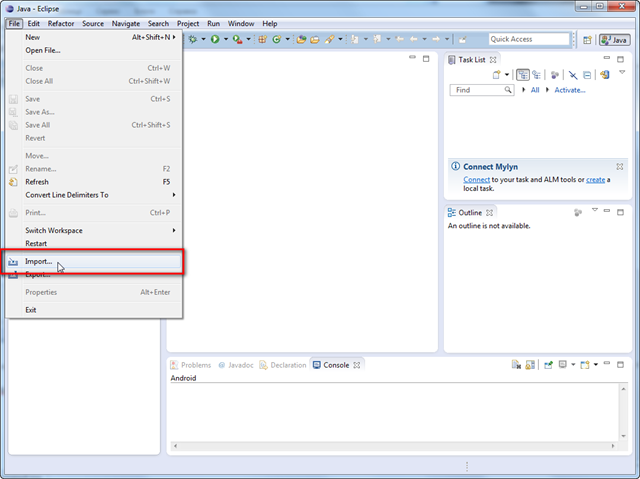Image resolution: width=640 pixels, height=479 pixels.
Task: Click the Run Last Tool (external tools) icon
Action: pyautogui.click(x=237, y=39)
